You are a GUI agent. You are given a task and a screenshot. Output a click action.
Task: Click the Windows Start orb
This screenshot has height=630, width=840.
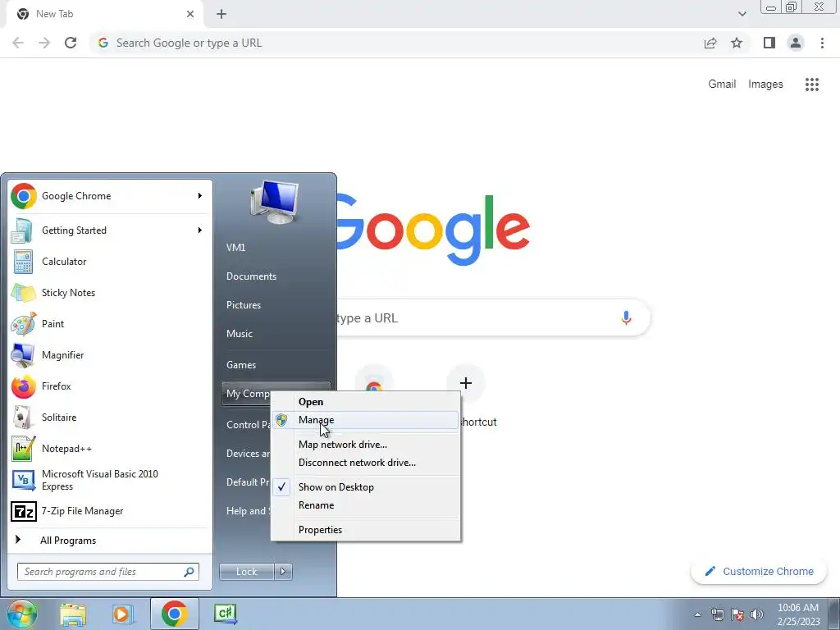coord(22,614)
